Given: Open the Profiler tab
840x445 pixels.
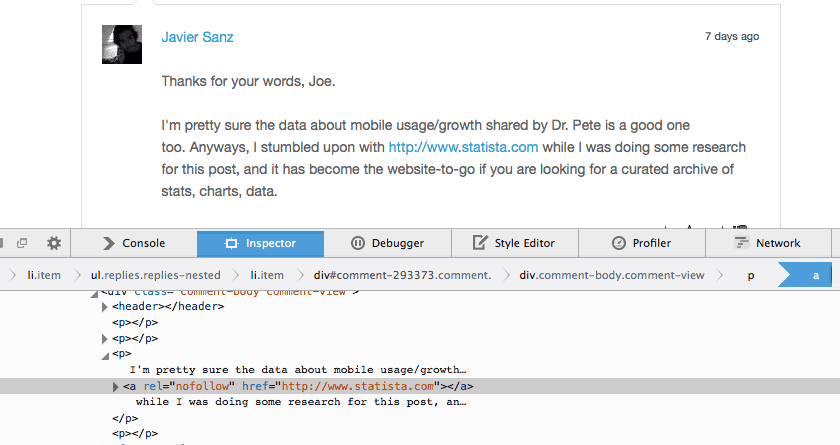Looking at the screenshot, I should (x=642, y=243).
